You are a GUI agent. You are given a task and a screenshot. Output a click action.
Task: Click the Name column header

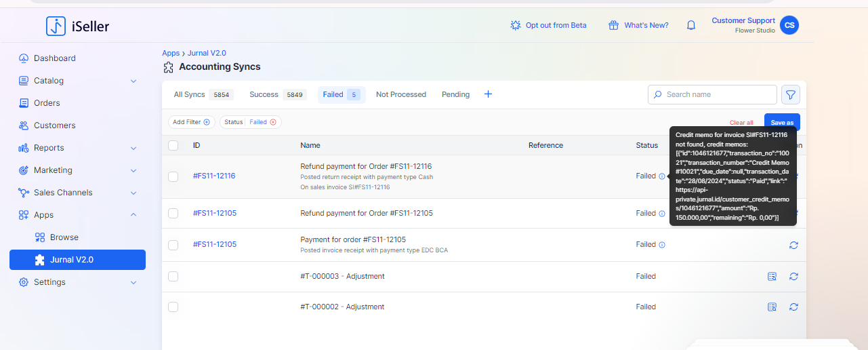pyautogui.click(x=310, y=145)
